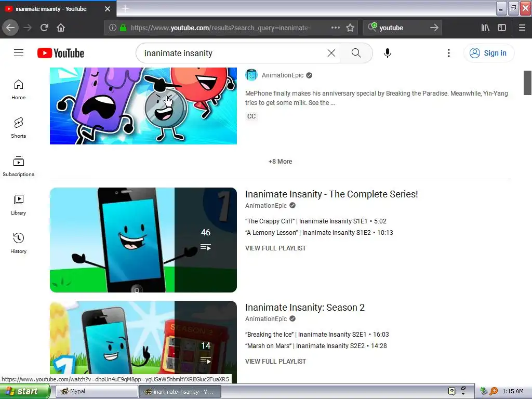Open page actions three-dot menu in address bar
The width and height of the screenshot is (532, 399).
335,28
